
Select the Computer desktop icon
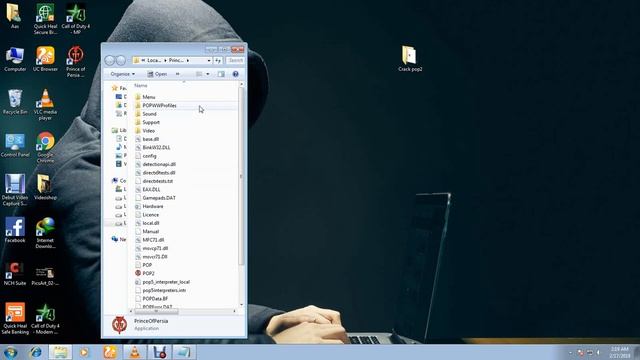point(15,59)
